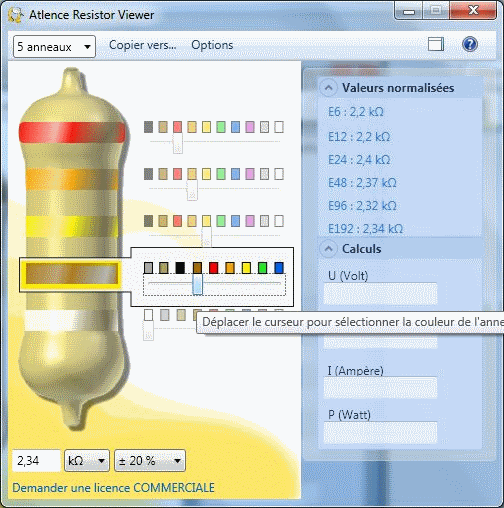Select the E24 : 2,4 kΩ value

click(359, 160)
